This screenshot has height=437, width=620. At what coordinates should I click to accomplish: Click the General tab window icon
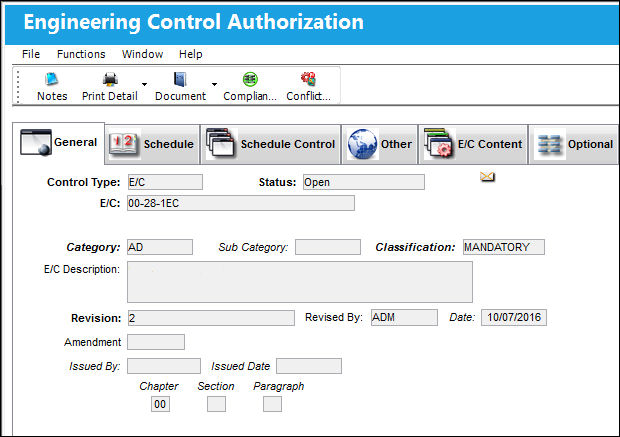pyautogui.click(x=36, y=142)
